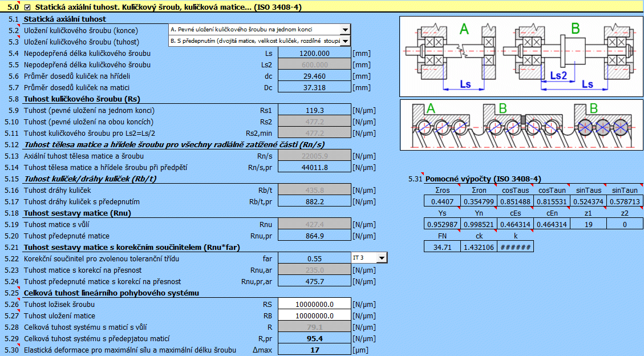Select the Rnu,pr,ar value 475.7

pos(315,282)
